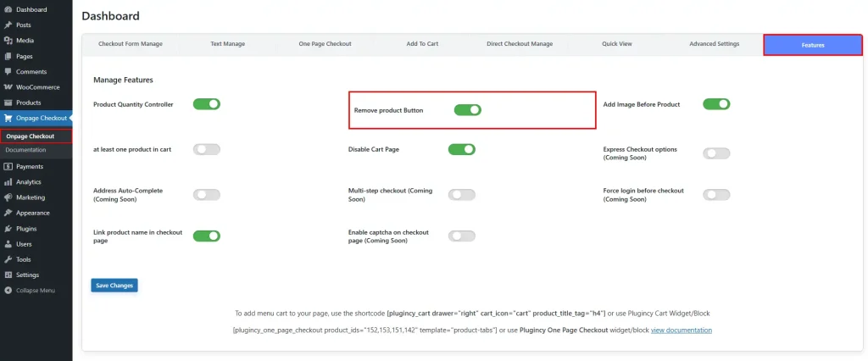Click the Products box icon
Screen dimensions: 868x361
tap(8, 103)
